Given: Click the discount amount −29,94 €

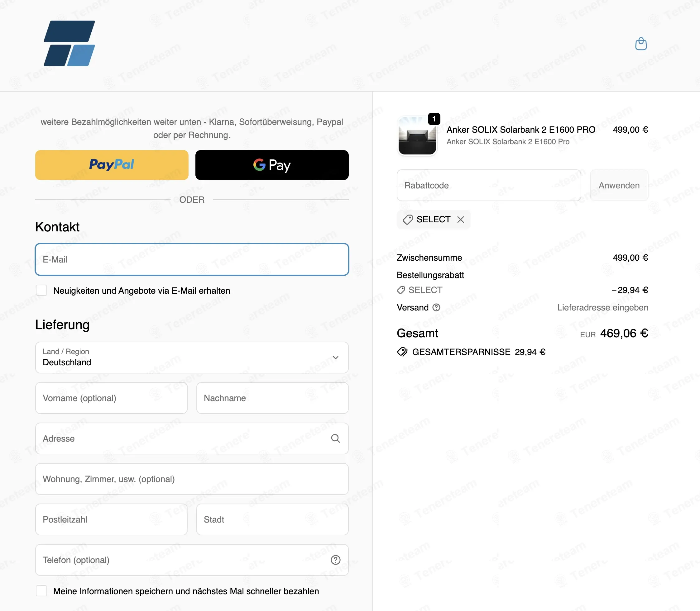Looking at the screenshot, I should pyautogui.click(x=630, y=290).
